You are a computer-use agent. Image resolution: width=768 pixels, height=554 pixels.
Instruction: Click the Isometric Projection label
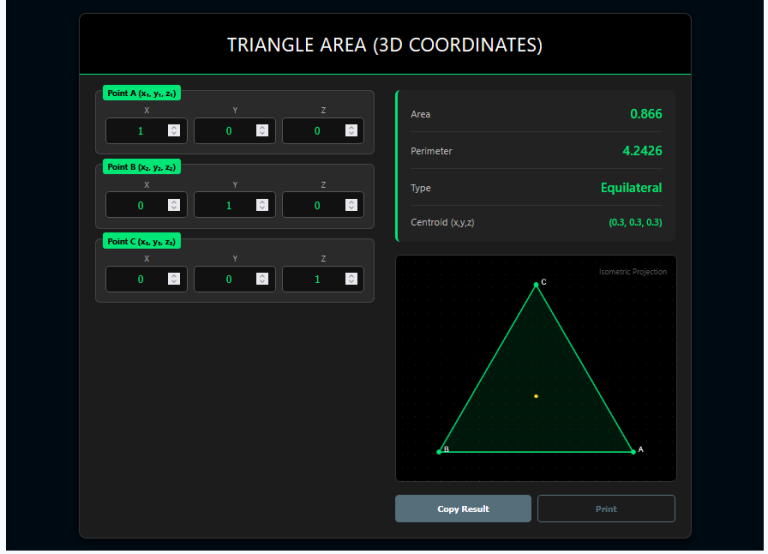click(x=633, y=271)
